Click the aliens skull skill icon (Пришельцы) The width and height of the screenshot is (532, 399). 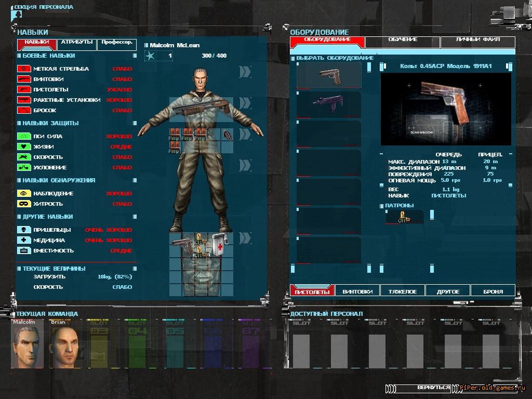tap(24, 230)
